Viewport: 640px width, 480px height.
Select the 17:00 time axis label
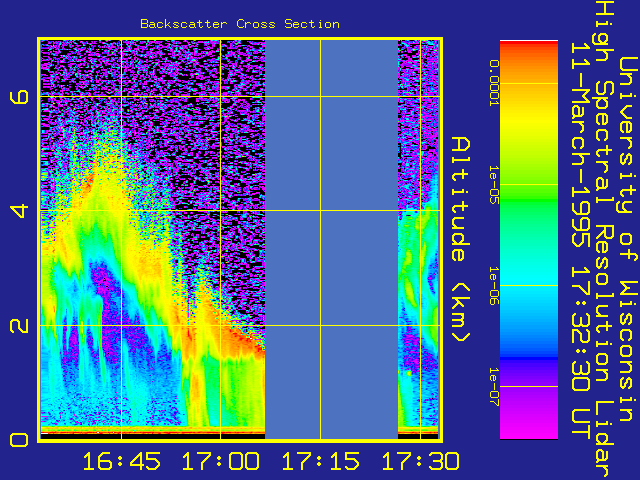220,462
